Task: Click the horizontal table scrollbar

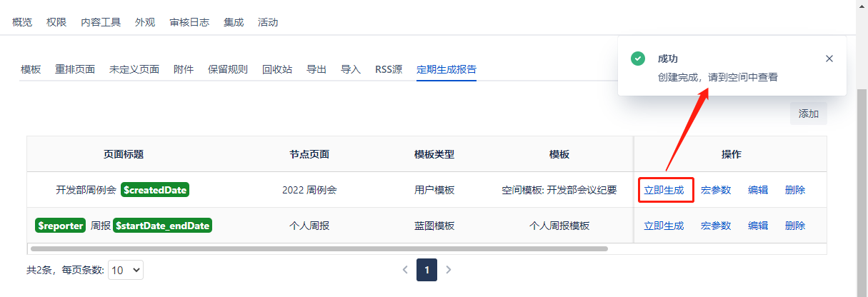Action: [319, 248]
